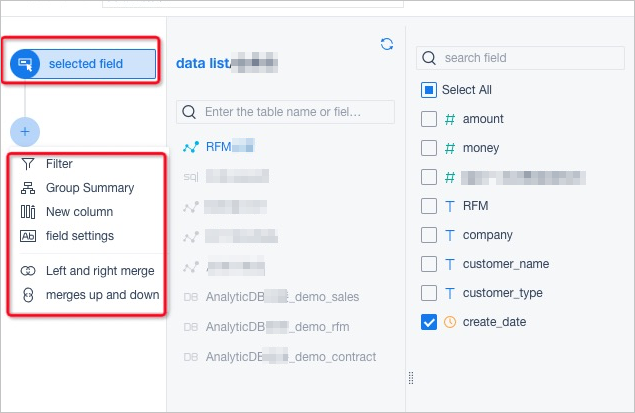
Task: Check the money field checkbox
Action: coord(429,148)
